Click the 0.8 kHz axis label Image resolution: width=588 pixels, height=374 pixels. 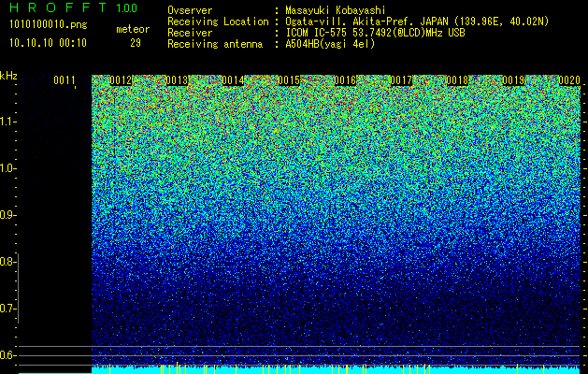point(7,262)
